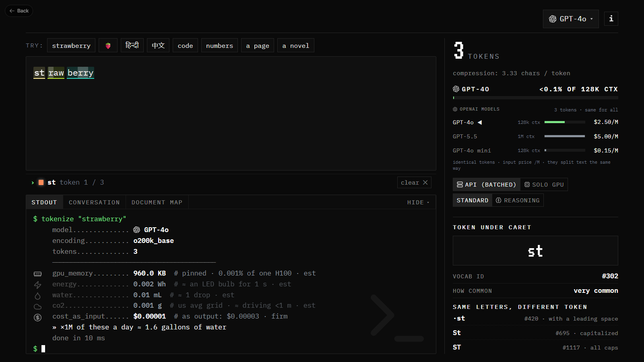Select the GPT-4o model row
The height and width of the screenshot is (362, 644).
click(535, 122)
